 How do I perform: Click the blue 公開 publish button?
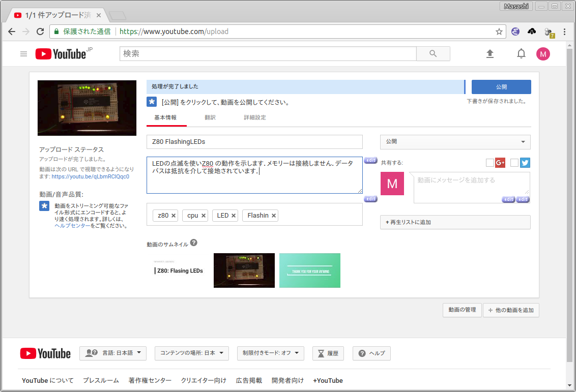click(501, 87)
